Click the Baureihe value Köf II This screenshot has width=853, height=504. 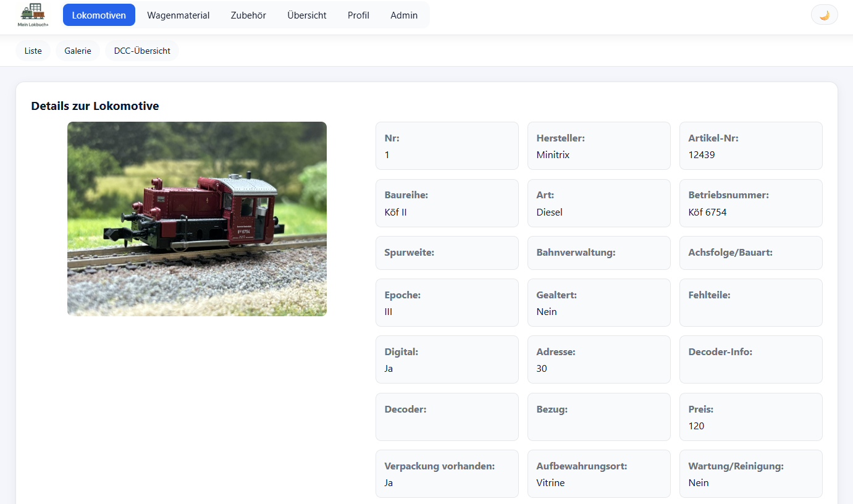pos(396,212)
